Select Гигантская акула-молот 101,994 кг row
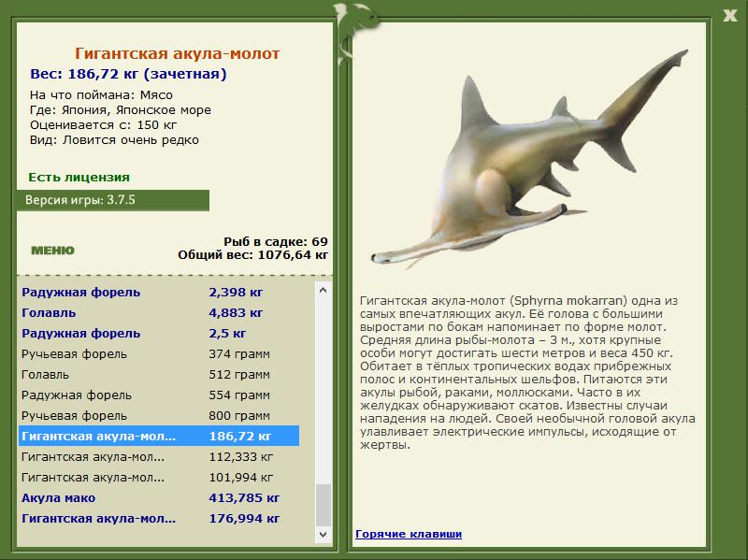This screenshot has width=748, height=560. (159, 477)
